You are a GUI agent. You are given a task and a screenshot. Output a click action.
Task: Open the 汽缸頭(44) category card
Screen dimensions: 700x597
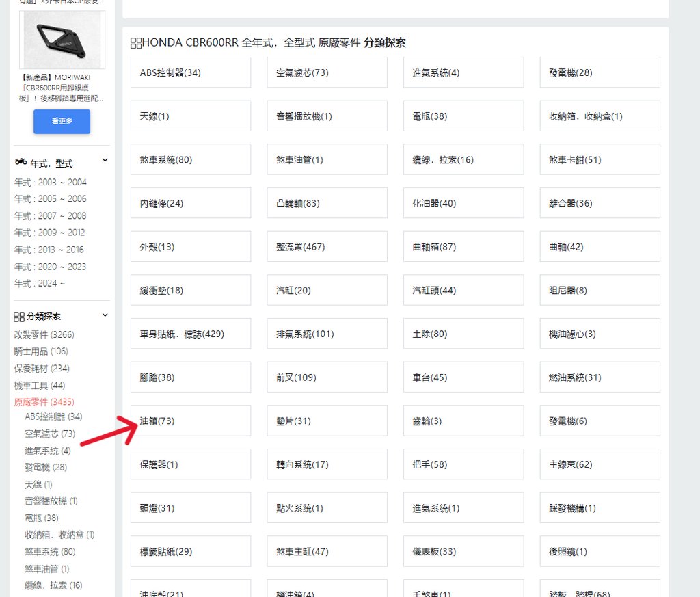(463, 290)
